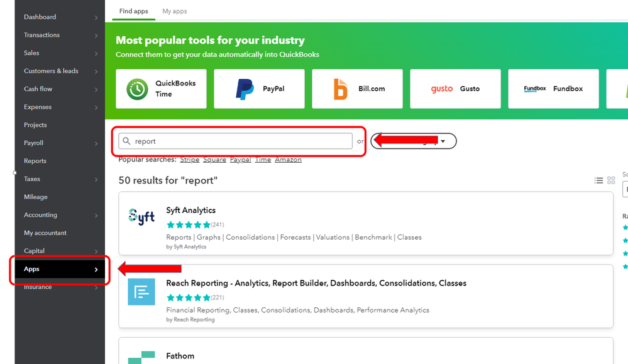Expand the Transactions menu chevron
The height and width of the screenshot is (364, 628).
[x=96, y=35]
